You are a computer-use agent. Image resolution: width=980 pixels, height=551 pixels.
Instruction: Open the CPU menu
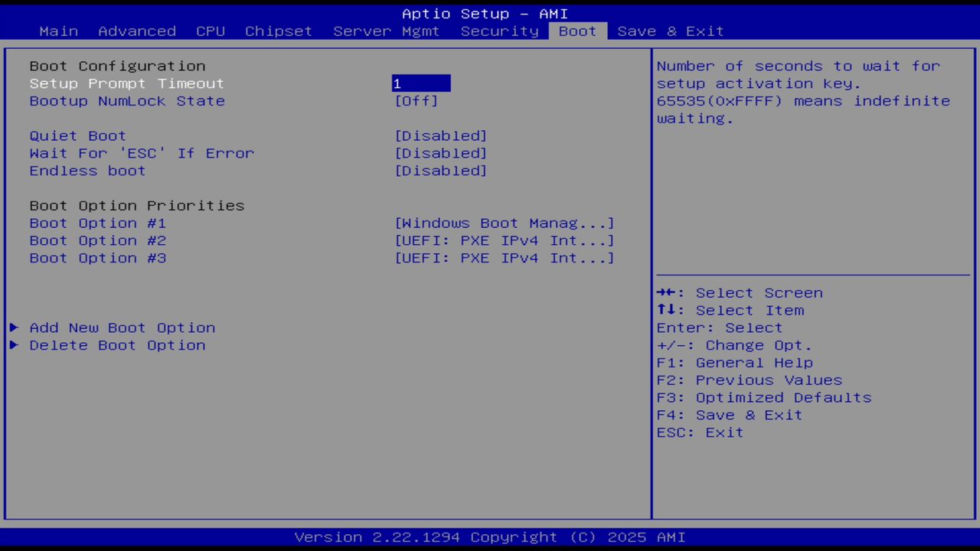pyautogui.click(x=210, y=31)
